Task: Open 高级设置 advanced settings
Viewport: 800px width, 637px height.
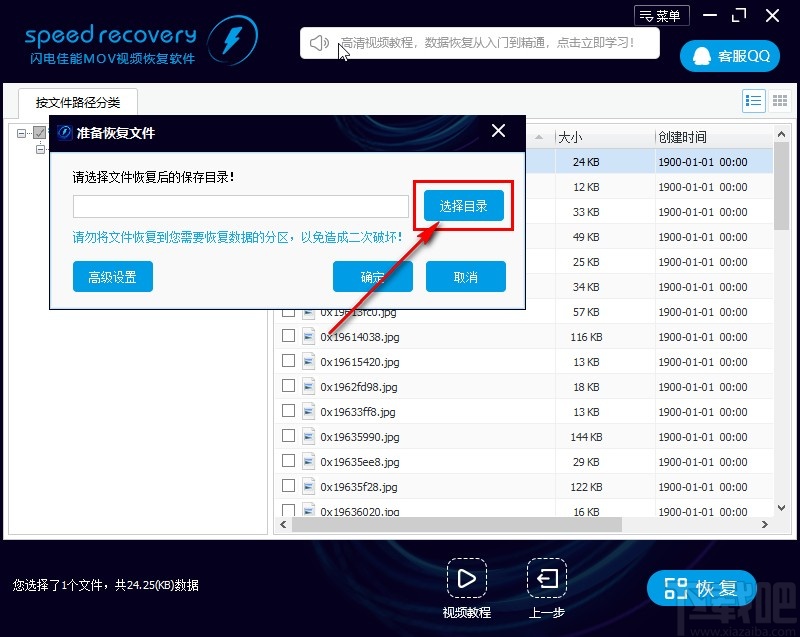Action: [112, 277]
